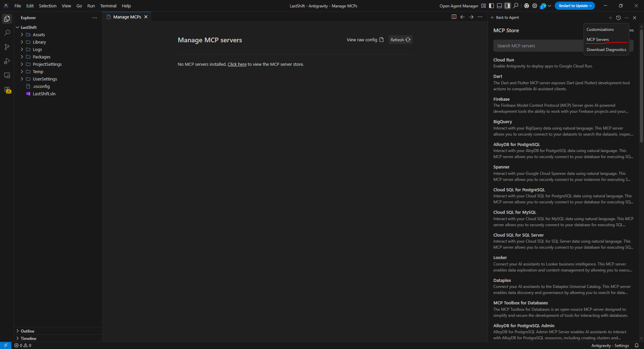Expand the Timeline section
The width and height of the screenshot is (644, 349).
[x=58, y=338]
